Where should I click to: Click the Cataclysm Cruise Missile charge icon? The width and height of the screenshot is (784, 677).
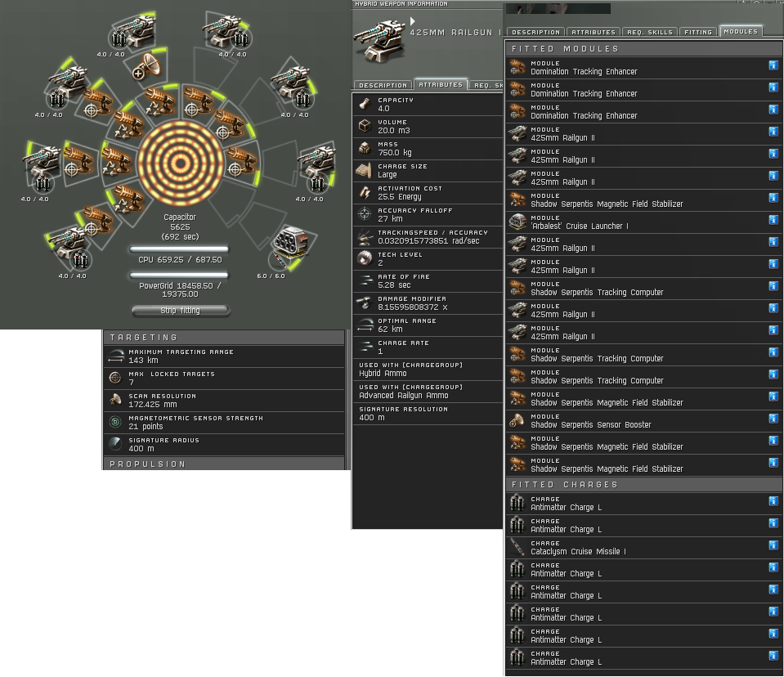click(517, 547)
